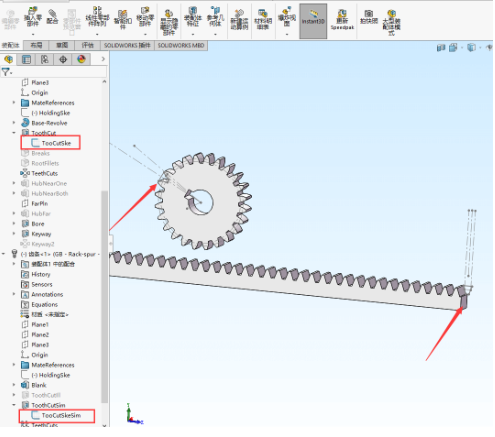Collapse the ToothCut feature

(x=14, y=133)
